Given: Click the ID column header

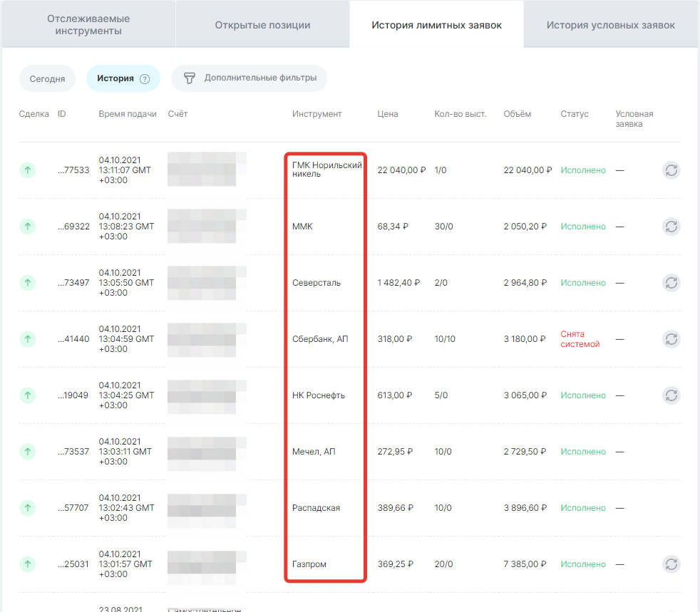Looking at the screenshot, I should pos(61,114).
